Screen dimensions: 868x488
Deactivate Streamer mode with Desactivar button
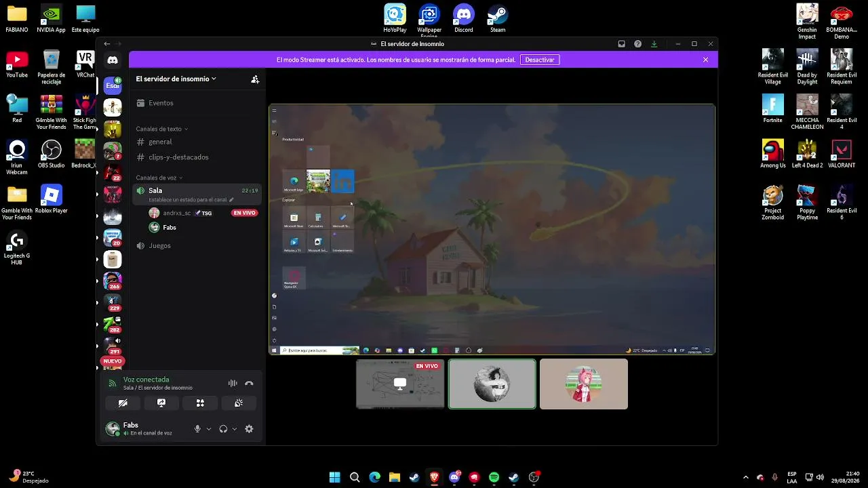[540, 60]
